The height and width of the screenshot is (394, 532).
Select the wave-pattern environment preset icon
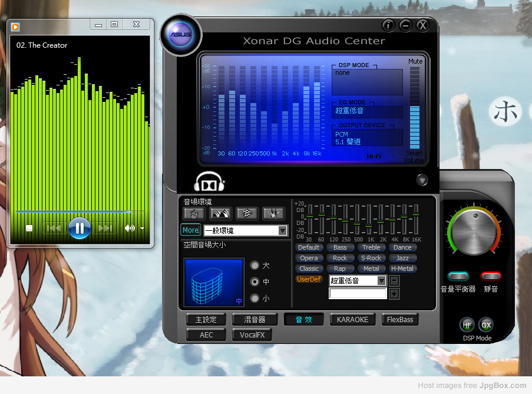pos(247,214)
